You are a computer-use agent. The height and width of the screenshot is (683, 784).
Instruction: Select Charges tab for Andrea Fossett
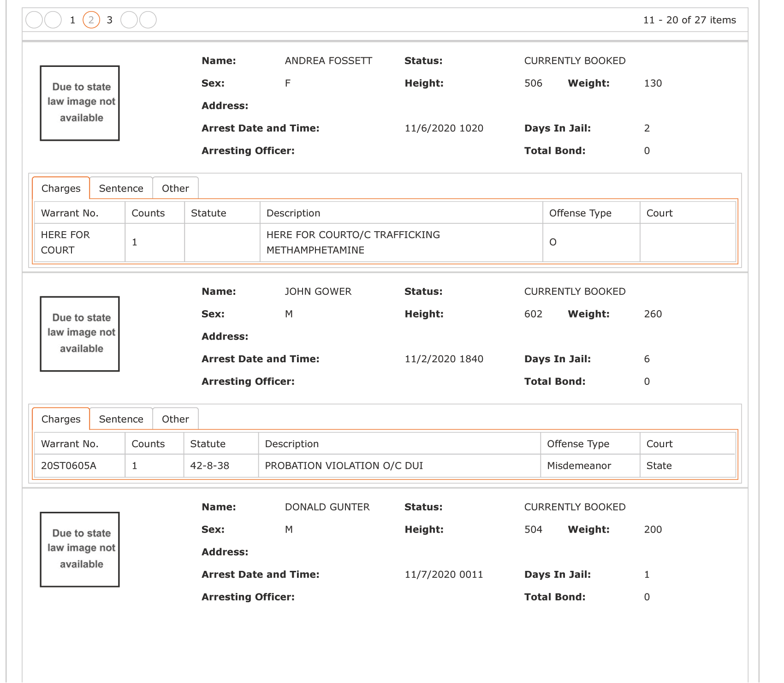[61, 188]
